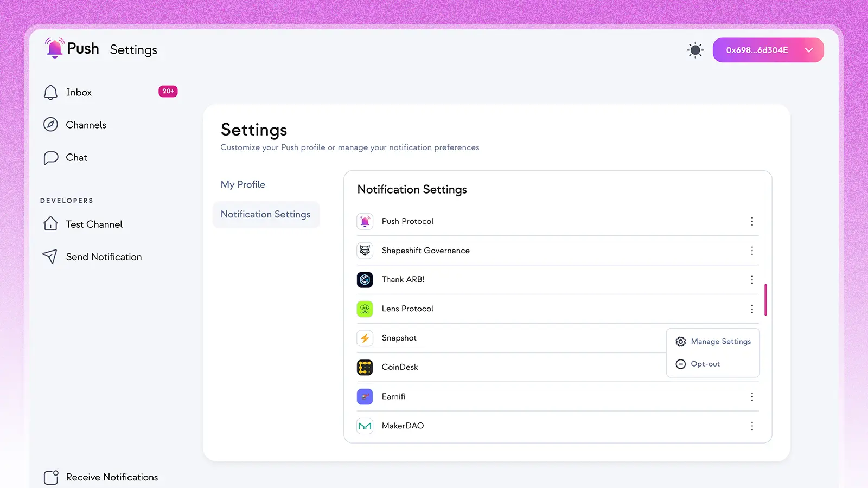Open the Inbox from the sidebar
Viewport: 868px width, 488px height.
[x=78, y=92]
